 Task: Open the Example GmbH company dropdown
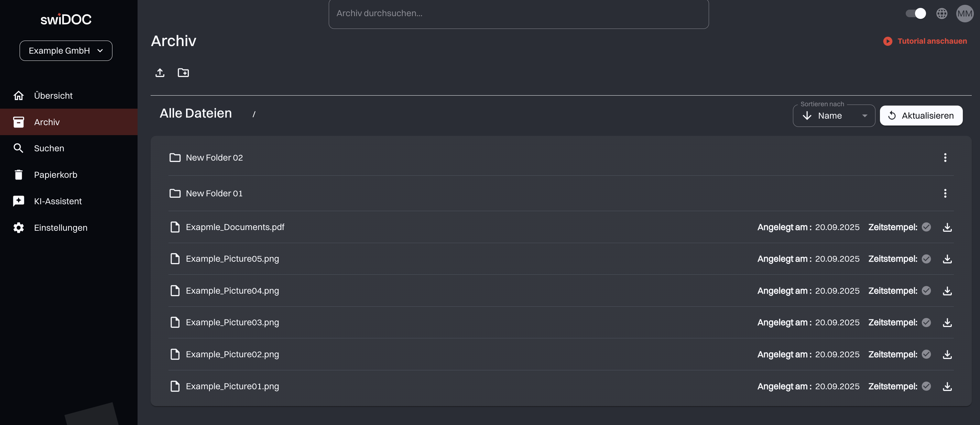(x=66, y=51)
